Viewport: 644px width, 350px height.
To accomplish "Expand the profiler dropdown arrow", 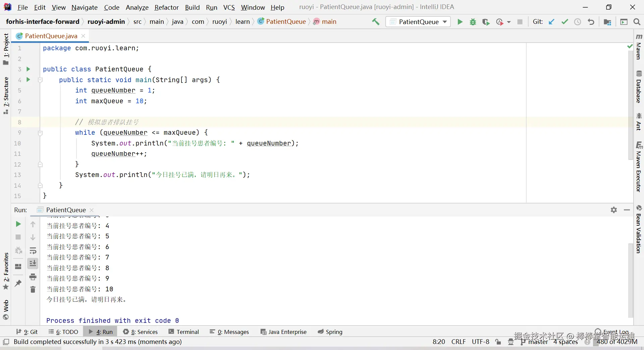I will coord(508,22).
